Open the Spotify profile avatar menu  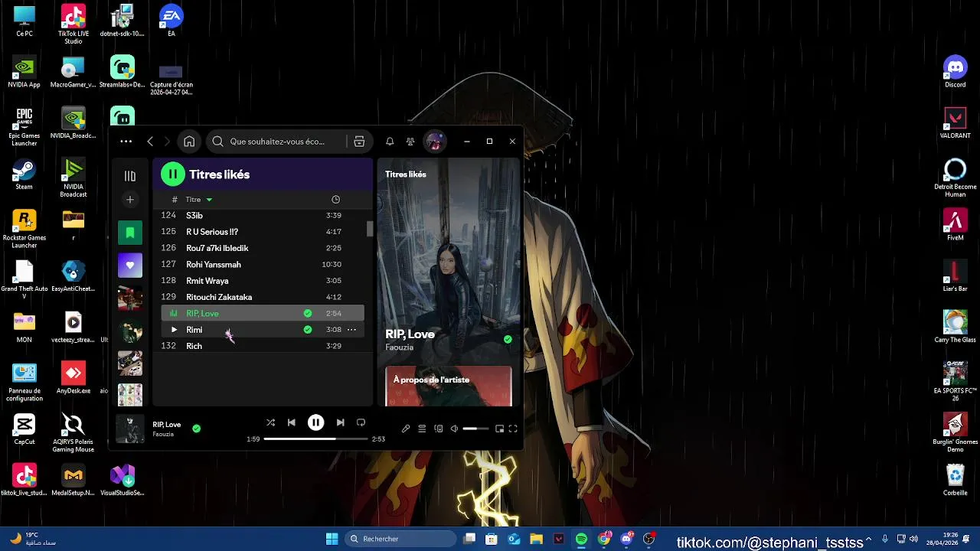click(x=434, y=142)
